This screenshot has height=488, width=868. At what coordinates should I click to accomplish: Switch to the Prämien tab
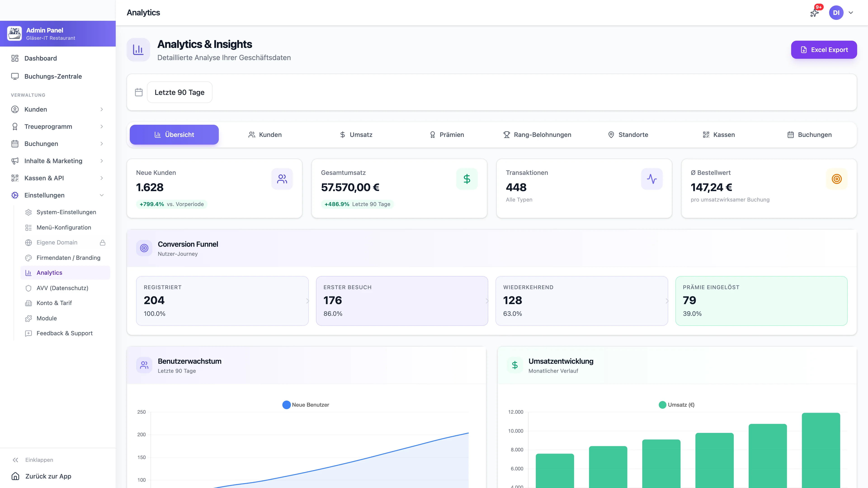click(x=447, y=135)
